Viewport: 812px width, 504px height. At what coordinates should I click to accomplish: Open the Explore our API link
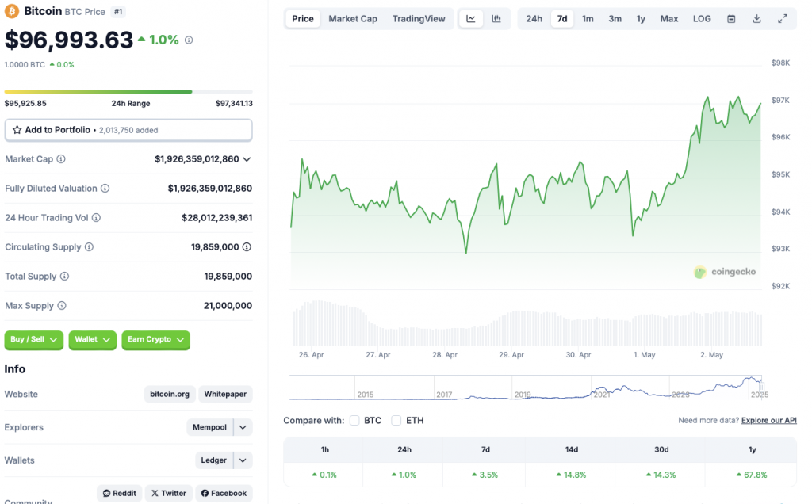pyautogui.click(x=768, y=420)
